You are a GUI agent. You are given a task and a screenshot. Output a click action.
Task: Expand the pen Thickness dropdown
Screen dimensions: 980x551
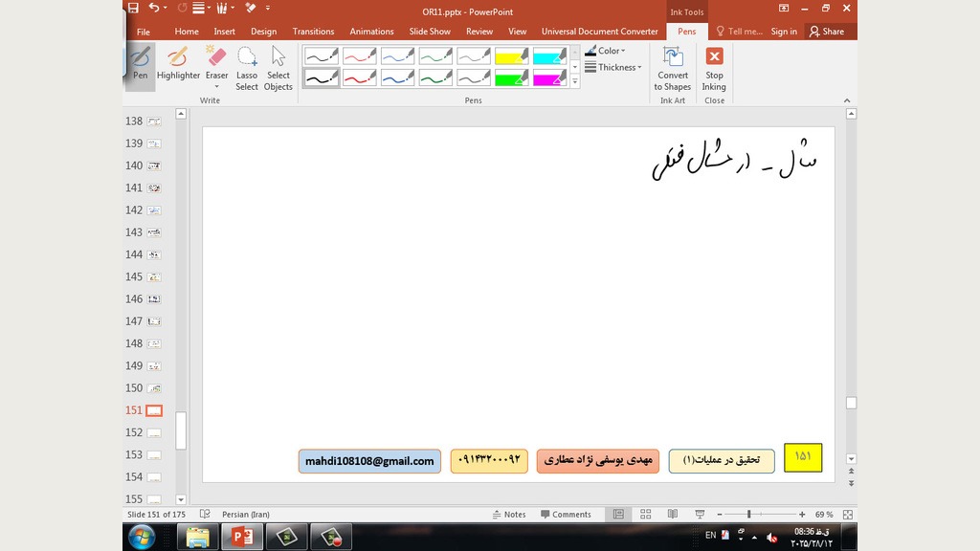tap(612, 67)
